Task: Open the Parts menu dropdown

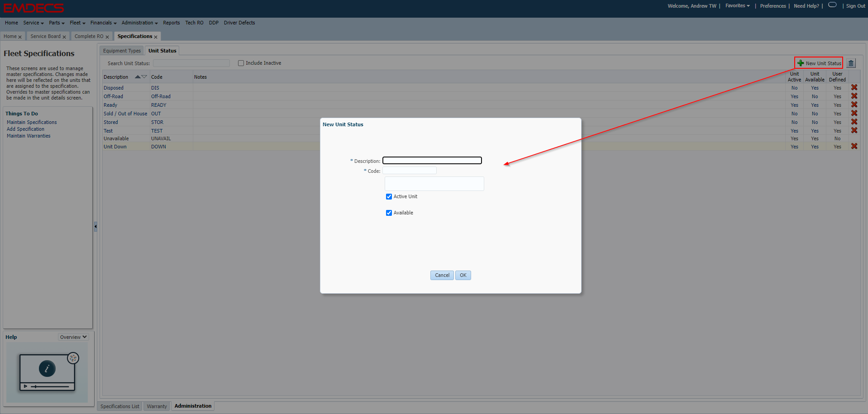Action: [57, 23]
